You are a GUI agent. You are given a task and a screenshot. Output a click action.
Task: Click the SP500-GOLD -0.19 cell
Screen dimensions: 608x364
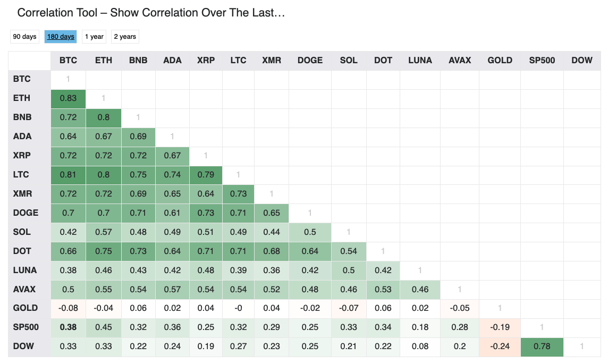coord(500,327)
